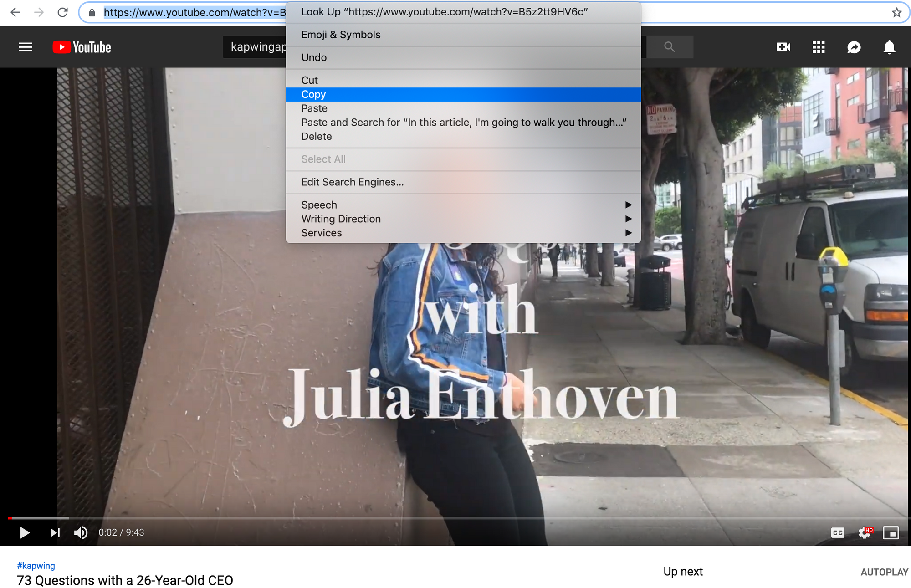Click the video progress timeline bar
This screenshot has width=911, height=588.
click(455, 516)
